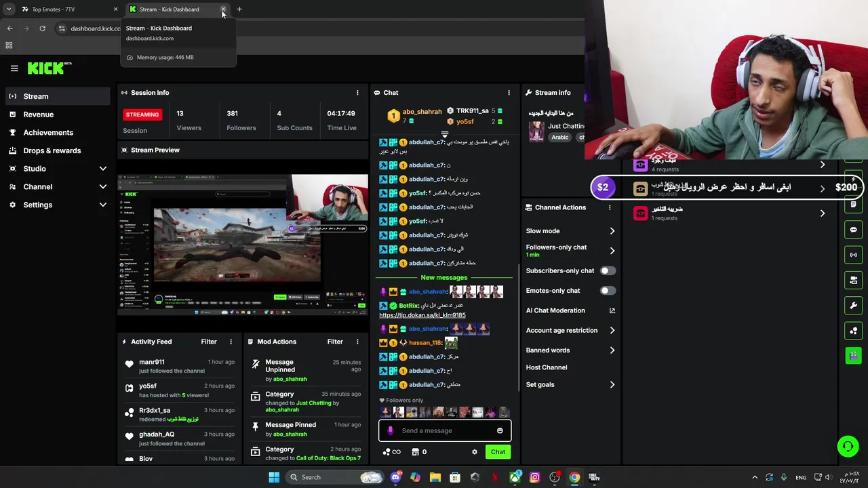Open Xbox app from the taskbar
This screenshot has width=868, height=488.
pyautogui.click(x=515, y=477)
